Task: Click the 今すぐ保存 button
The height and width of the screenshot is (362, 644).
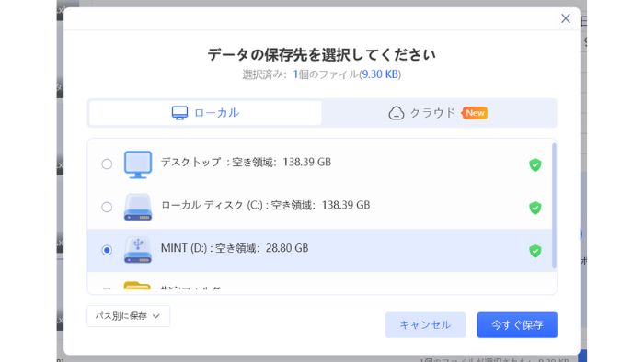Action: [x=517, y=324]
